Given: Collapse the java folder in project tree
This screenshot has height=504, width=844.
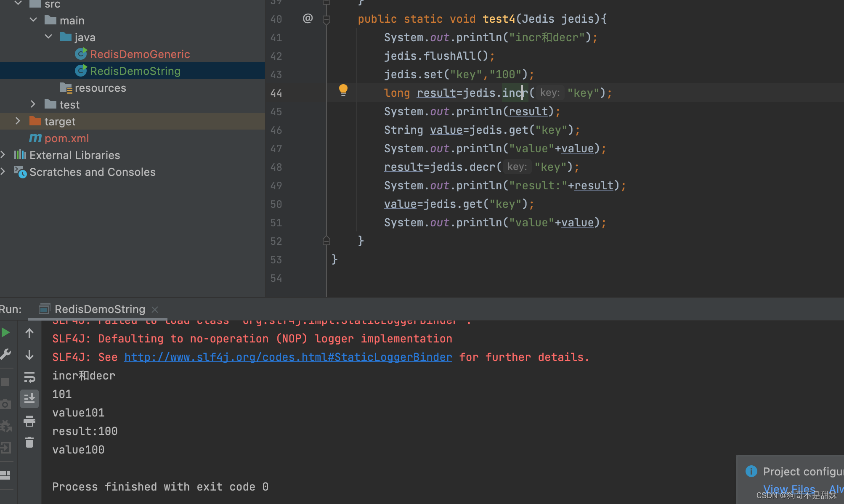Looking at the screenshot, I should pyautogui.click(x=48, y=37).
